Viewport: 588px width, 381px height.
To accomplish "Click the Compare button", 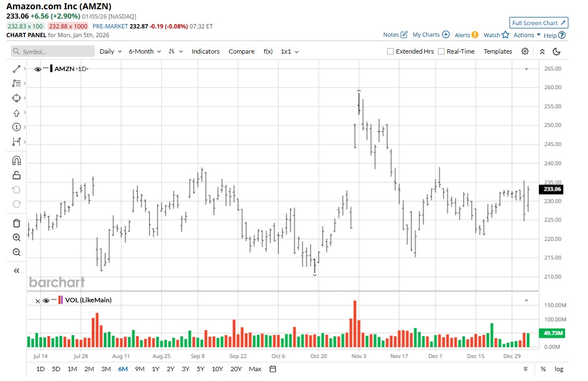I will point(241,51).
